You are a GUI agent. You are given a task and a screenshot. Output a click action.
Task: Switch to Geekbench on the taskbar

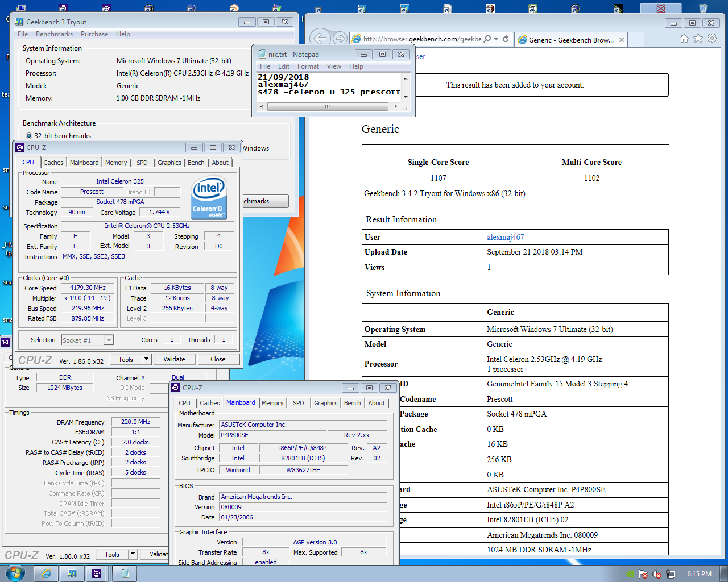pos(72,573)
